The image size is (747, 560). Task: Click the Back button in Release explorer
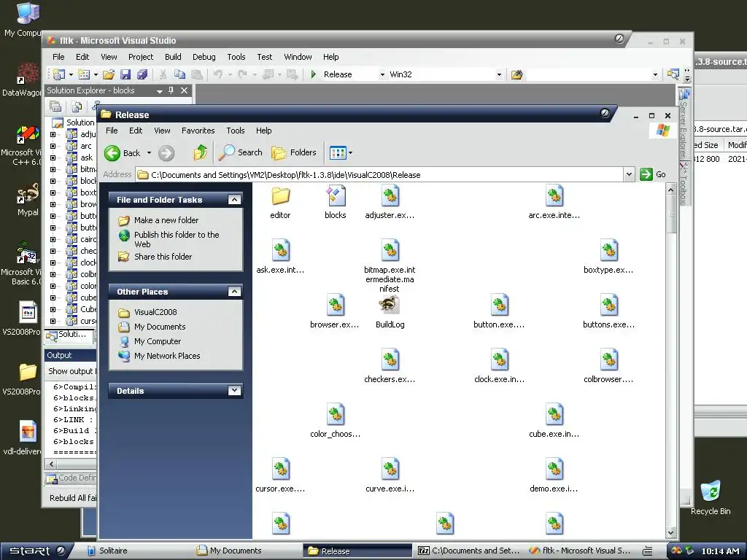click(123, 153)
